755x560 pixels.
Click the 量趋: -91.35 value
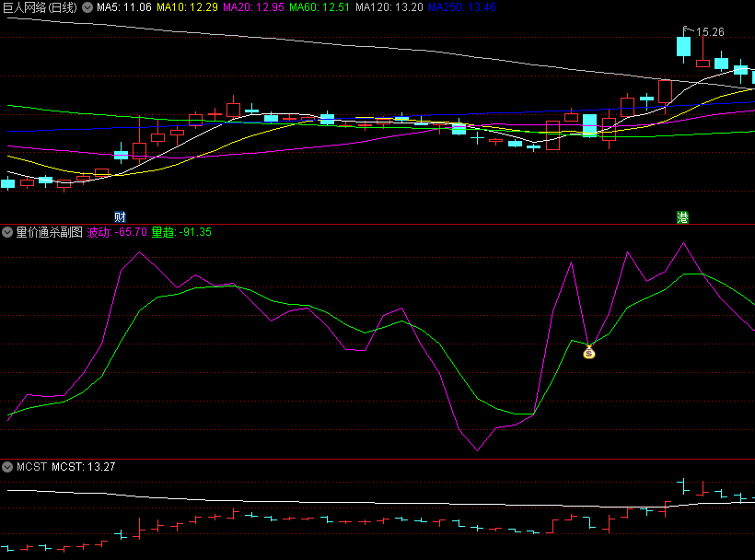181,233
